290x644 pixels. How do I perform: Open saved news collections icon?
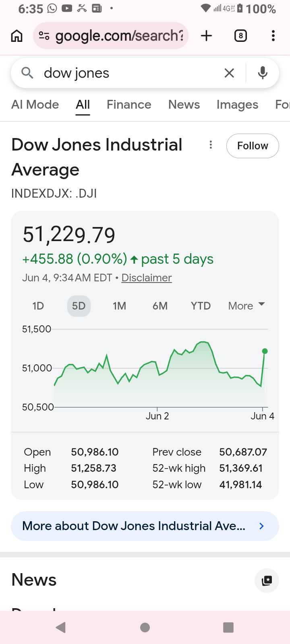[267, 580]
